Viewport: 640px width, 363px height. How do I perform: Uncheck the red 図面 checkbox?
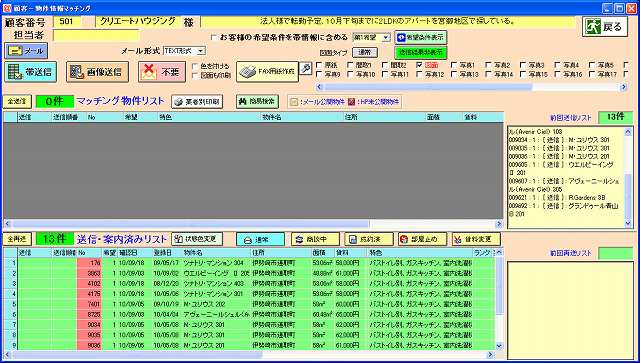420,65
